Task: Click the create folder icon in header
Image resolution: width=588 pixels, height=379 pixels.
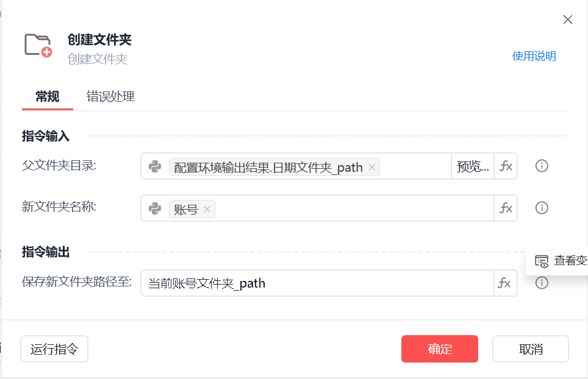Action: [x=38, y=45]
